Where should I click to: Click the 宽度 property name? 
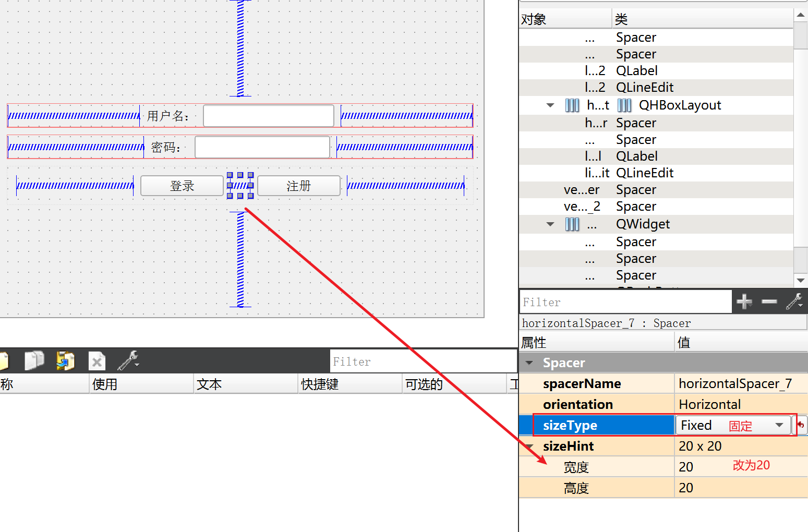pyautogui.click(x=576, y=467)
